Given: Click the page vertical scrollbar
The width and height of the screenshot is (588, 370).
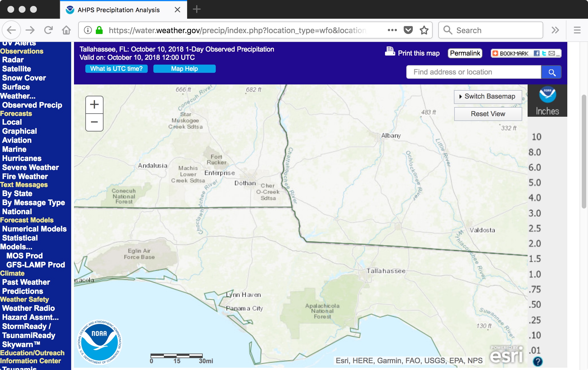Looking at the screenshot, I should pos(584,152).
